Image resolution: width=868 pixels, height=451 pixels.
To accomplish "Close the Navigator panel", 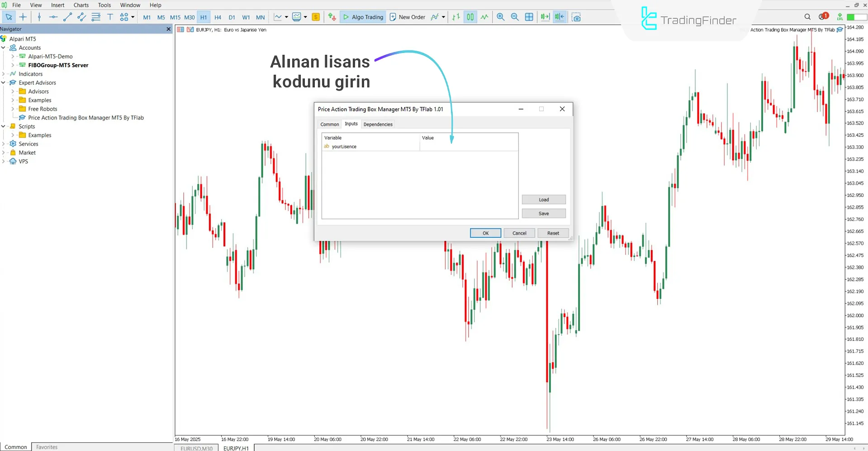I will coord(169,29).
